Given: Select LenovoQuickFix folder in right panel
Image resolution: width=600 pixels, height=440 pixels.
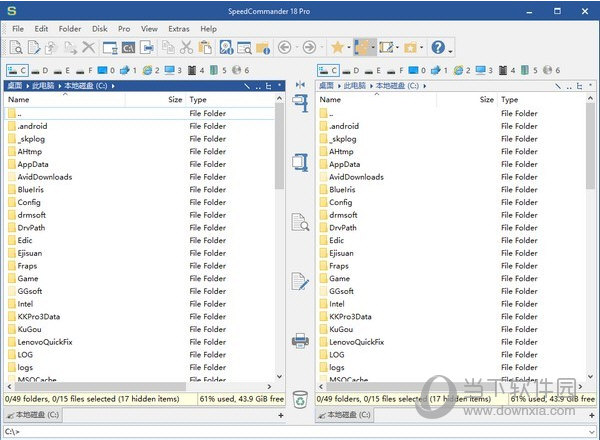Looking at the screenshot, I should [356, 342].
